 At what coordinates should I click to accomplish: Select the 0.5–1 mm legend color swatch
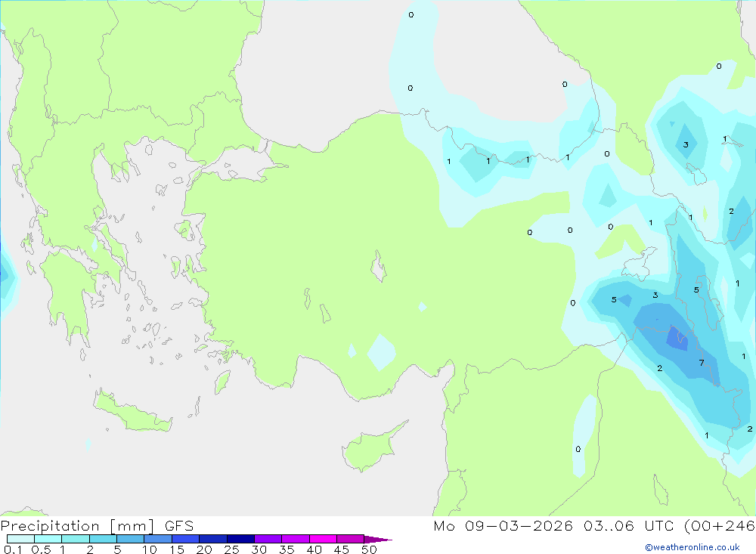tap(48, 539)
